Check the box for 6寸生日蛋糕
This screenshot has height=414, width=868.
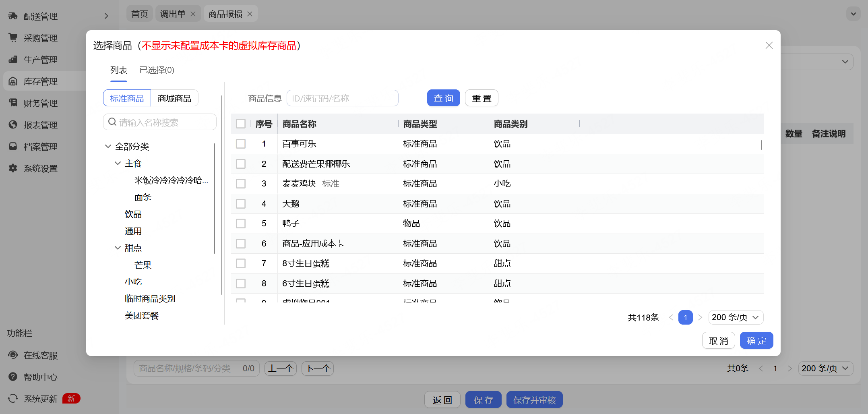click(x=241, y=284)
